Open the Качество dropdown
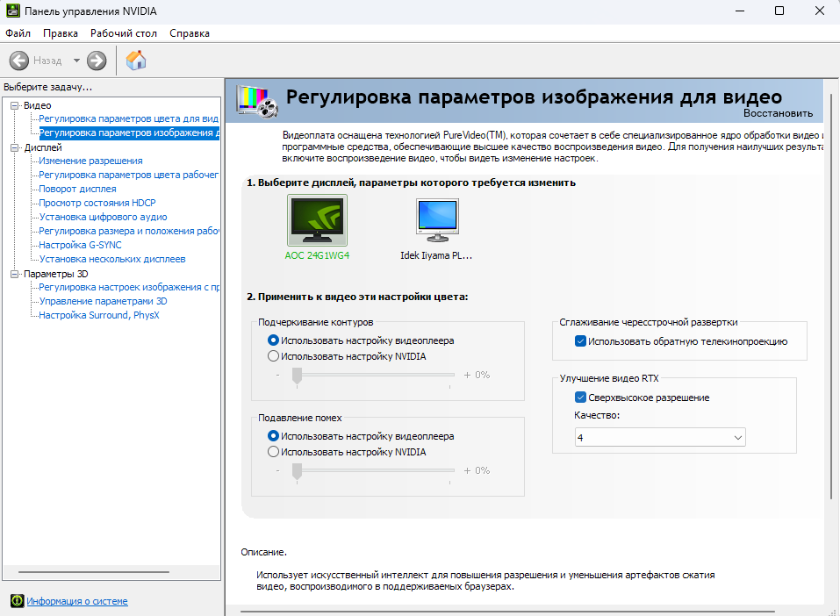Viewport: 840px width, 616px height. pos(660,438)
